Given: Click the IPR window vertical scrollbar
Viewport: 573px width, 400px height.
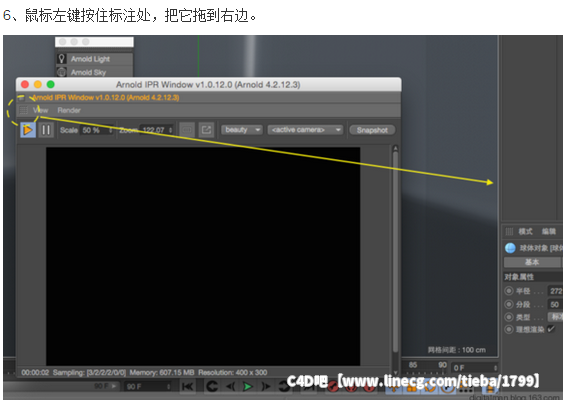Looking at the screenshot, I should click(395, 252).
